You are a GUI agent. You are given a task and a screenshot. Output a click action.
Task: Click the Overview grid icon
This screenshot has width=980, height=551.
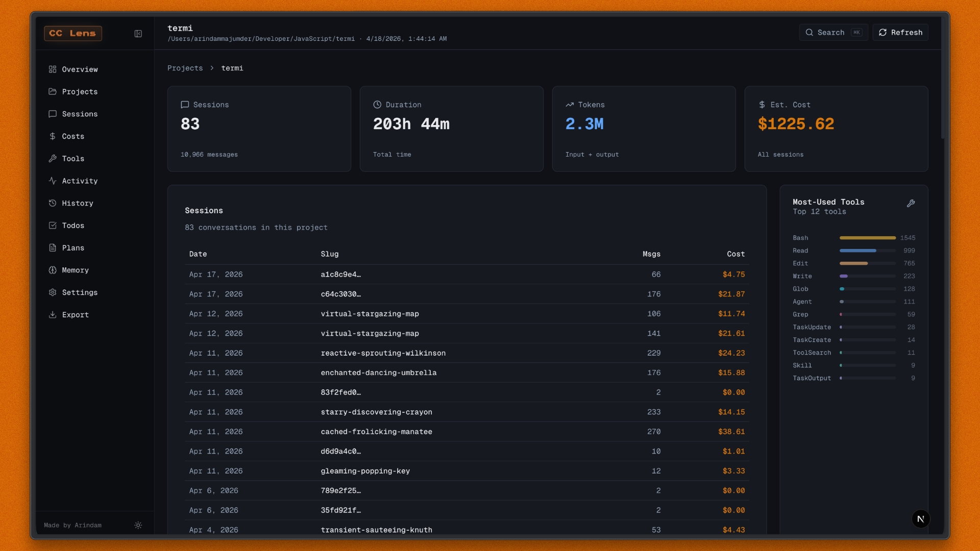click(53, 69)
